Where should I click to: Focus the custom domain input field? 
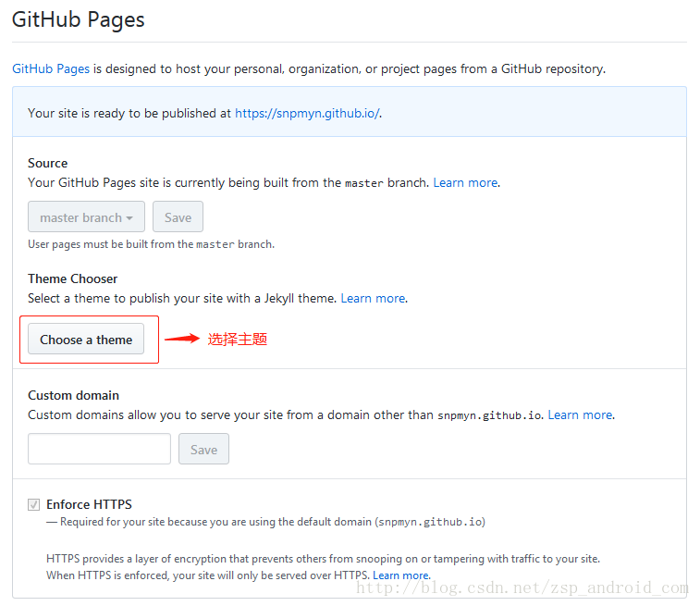click(99, 449)
